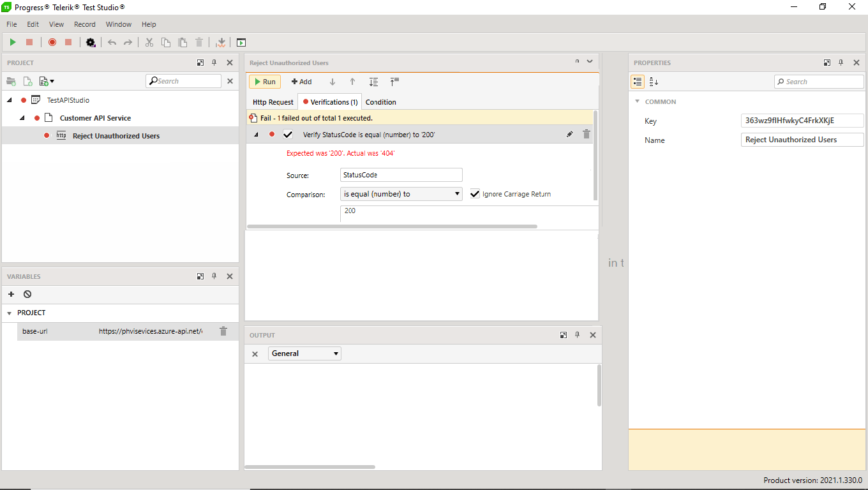Collapse the COMMON properties section
The height and width of the screenshot is (490, 868).
[x=637, y=101]
